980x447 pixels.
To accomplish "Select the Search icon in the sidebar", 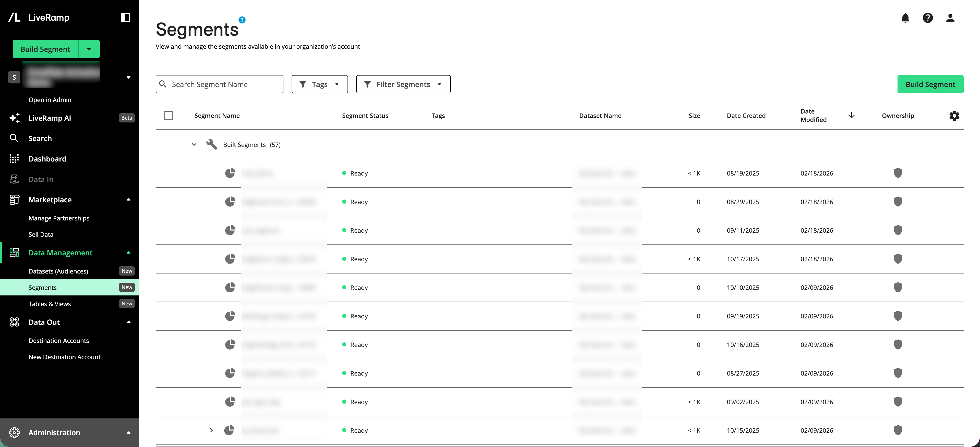I will (x=14, y=138).
